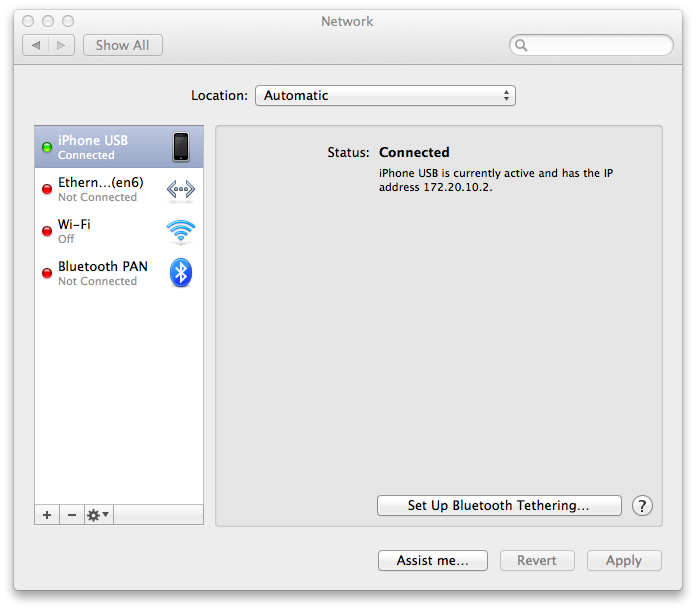The image size is (696, 610).
Task: Click Set Up Bluetooth Tethering button
Action: pos(499,506)
